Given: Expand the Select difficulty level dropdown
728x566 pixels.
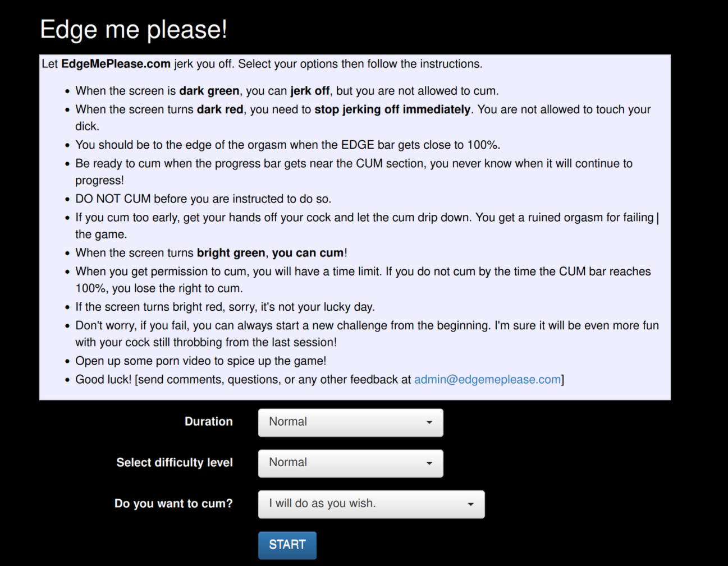Looking at the screenshot, I should coord(350,463).
